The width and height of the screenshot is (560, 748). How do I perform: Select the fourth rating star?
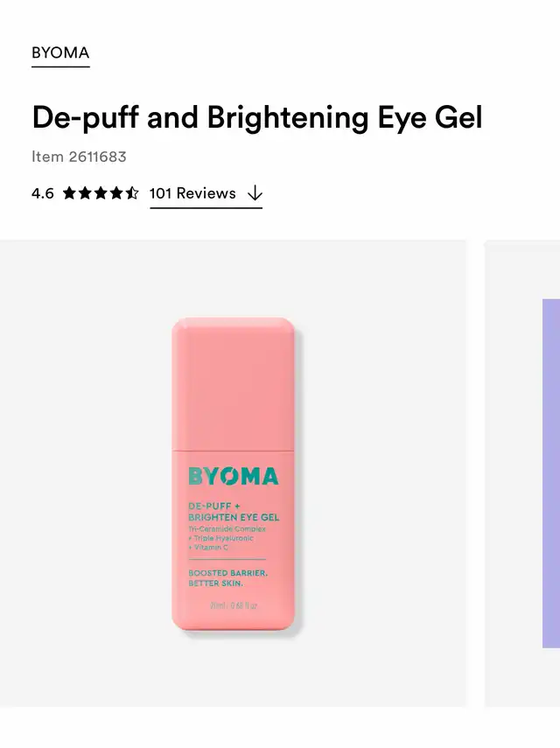(116, 193)
